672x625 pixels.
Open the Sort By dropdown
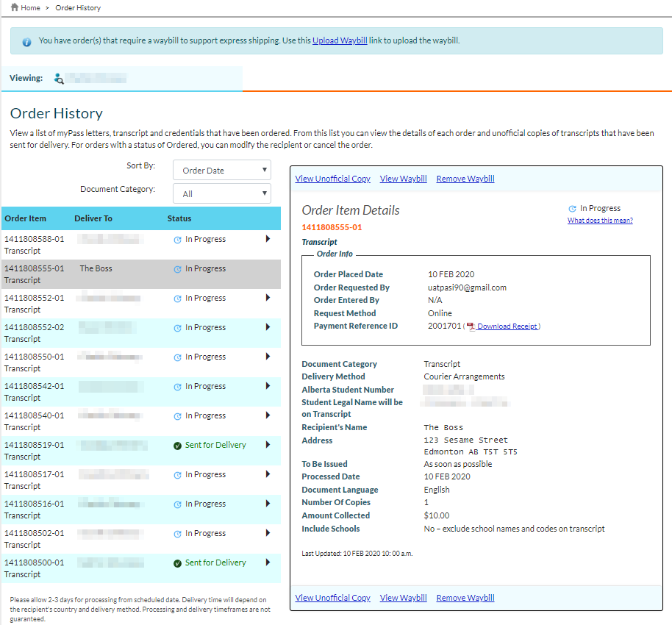pyautogui.click(x=221, y=171)
